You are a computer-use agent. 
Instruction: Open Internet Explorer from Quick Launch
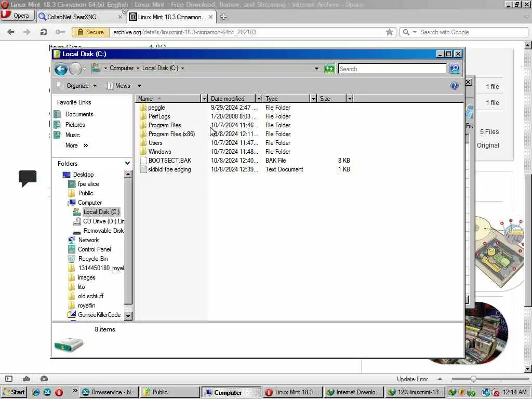(36, 392)
